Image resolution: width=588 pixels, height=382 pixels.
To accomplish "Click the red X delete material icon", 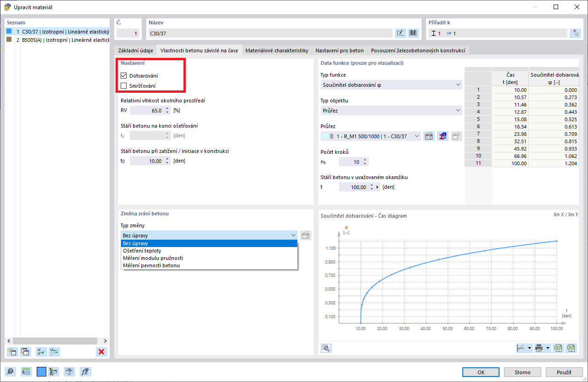I will (x=101, y=352).
